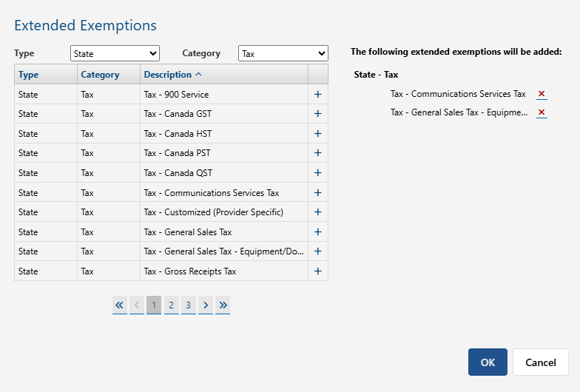Select 'Tax - Communications Services Tax' table cell
This screenshot has width=580, height=392.
(x=224, y=192)
